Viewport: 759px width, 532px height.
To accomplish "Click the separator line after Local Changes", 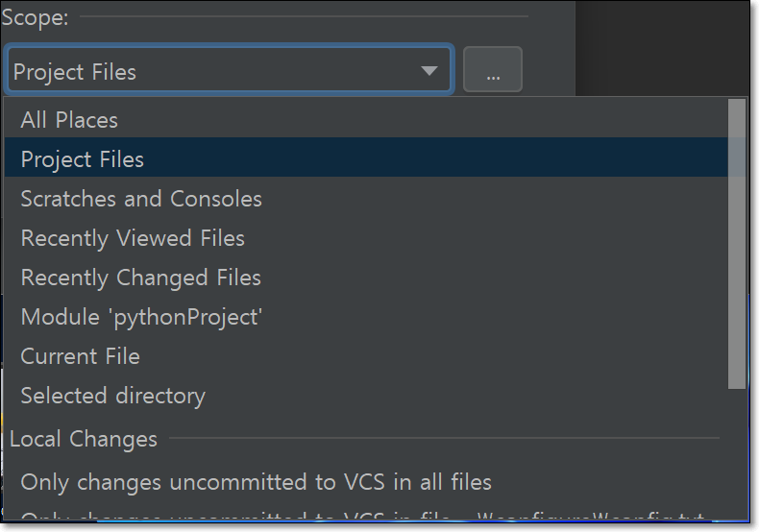I will click(445, 438).
